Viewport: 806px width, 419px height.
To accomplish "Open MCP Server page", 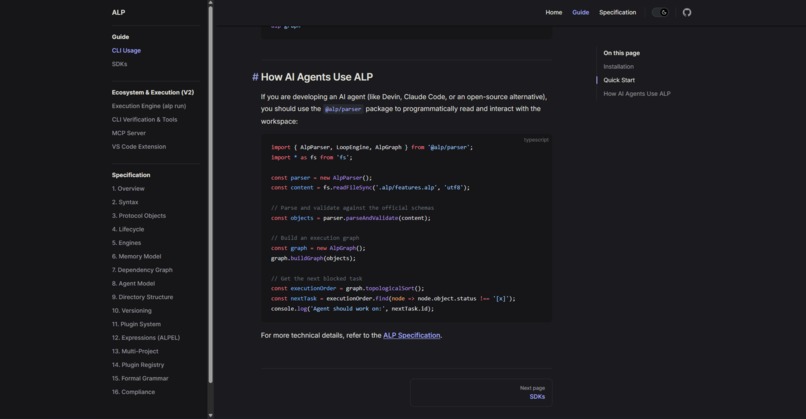I will [x=129, y=133].
